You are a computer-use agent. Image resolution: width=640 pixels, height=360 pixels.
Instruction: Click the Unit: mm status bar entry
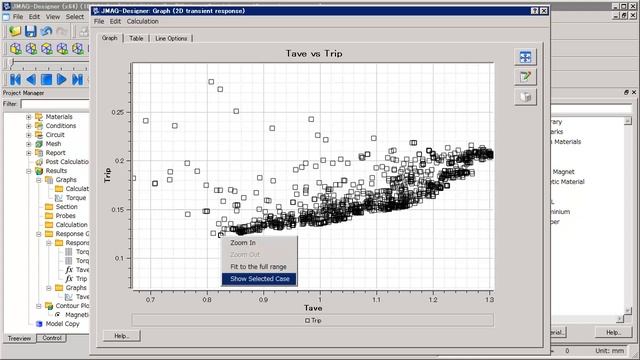[609, 351]
